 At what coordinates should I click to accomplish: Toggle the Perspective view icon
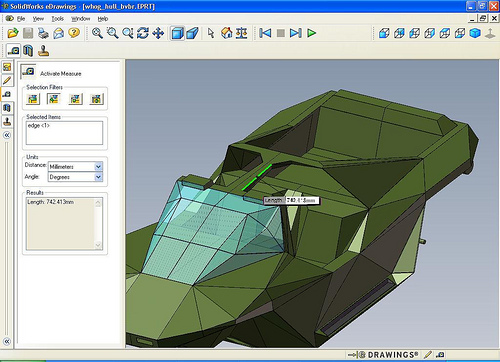point(192,33)
